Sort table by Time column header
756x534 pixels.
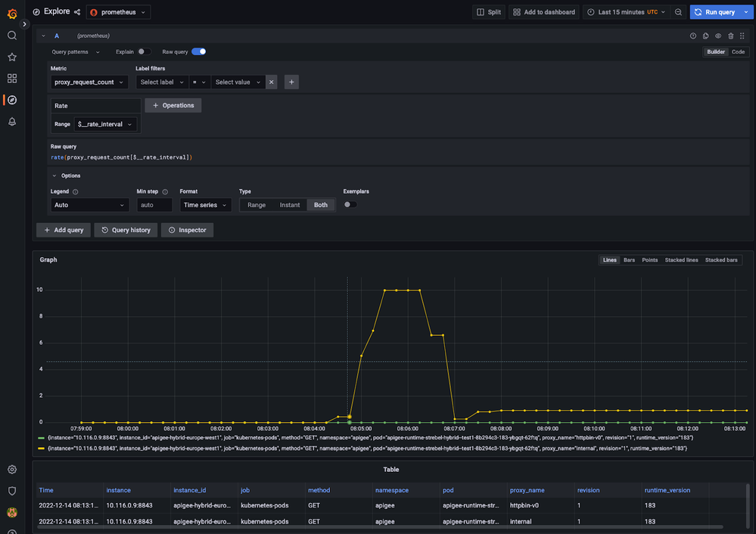(x=46, y=490)
